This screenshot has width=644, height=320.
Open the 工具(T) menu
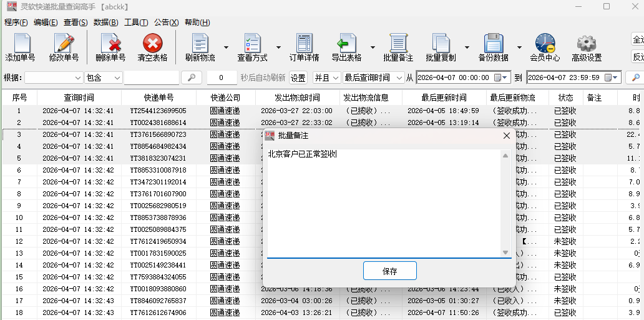[x=135, y=22]
